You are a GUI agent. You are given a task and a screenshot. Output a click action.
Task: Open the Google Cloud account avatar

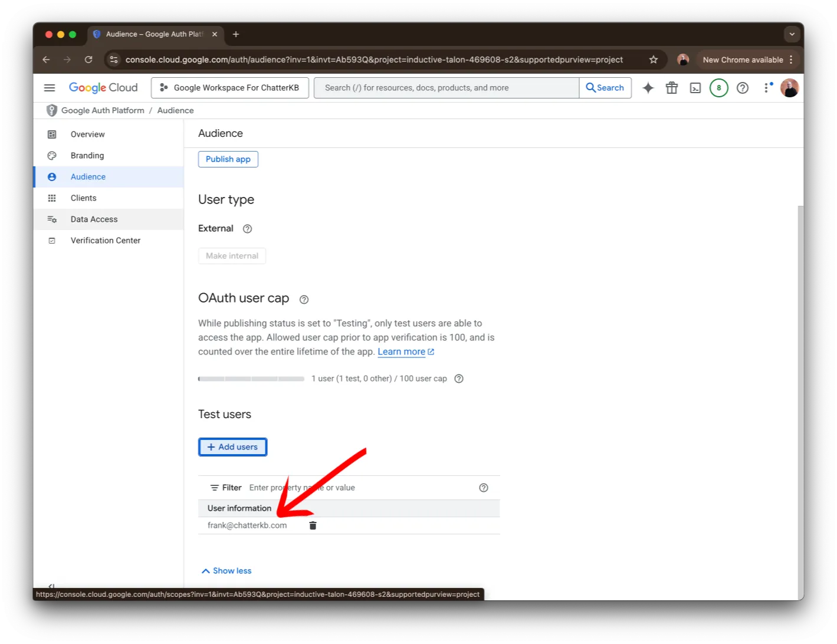pyautogui.click(x=789, y=88)
